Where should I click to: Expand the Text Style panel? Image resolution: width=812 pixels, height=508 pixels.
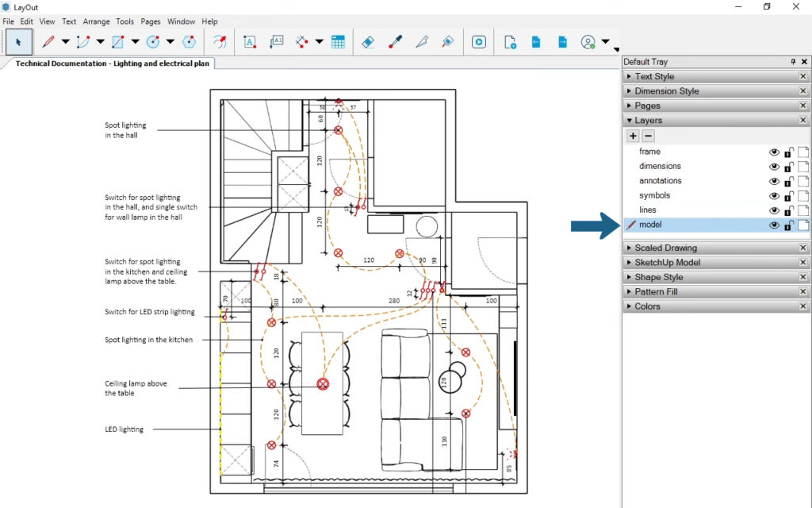[x=654, y=77]
